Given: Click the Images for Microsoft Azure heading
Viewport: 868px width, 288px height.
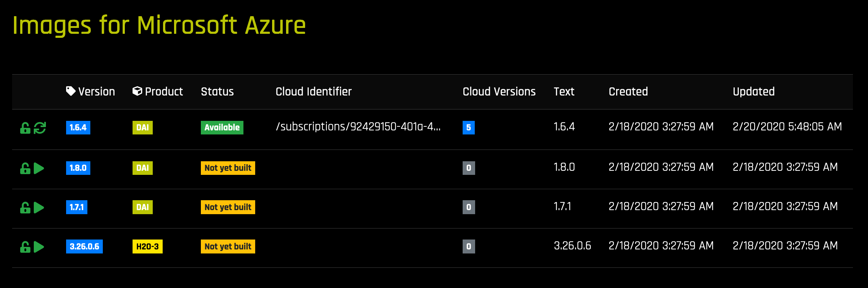Looking at the screenshot, I should (159, 26).
